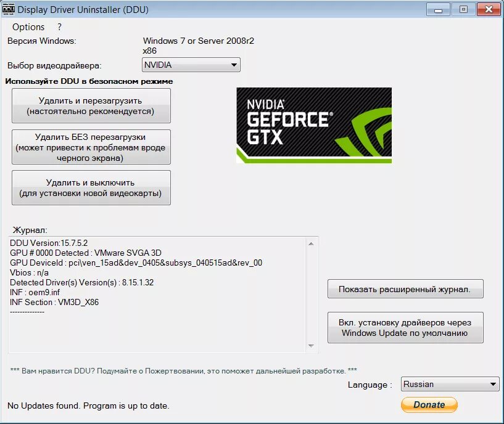
Task: Enable driver install via Windows Update button
Action: coord(405,328)
